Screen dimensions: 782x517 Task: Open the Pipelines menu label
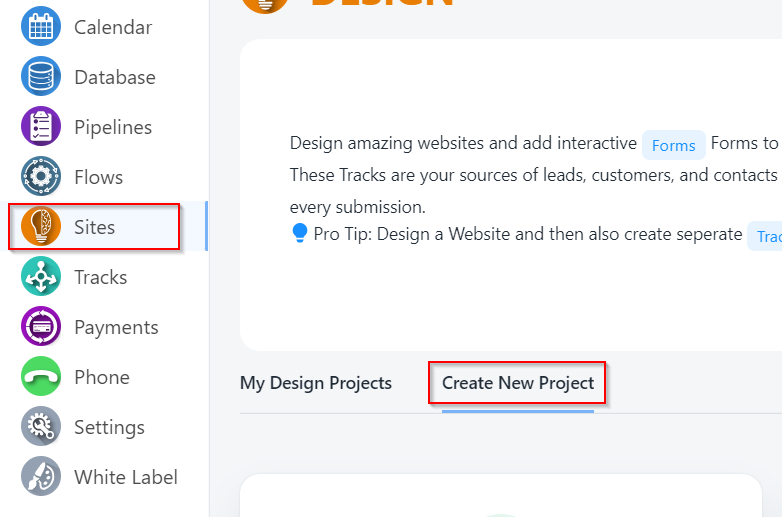point(113,127)
